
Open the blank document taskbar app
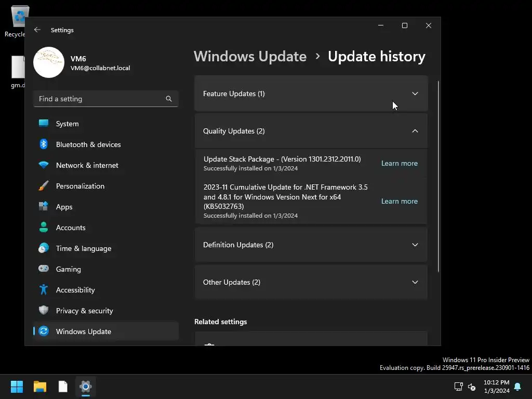pos(63,387)
